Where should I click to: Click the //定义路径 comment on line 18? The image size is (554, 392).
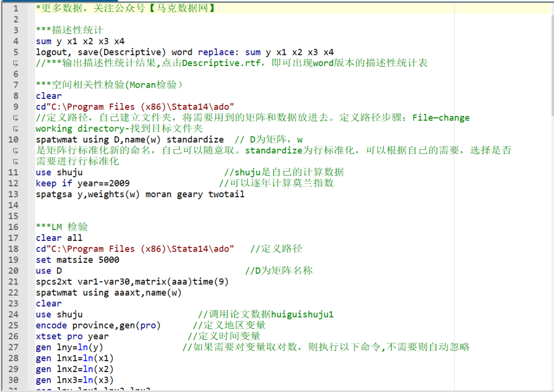(x=276, y=249)
